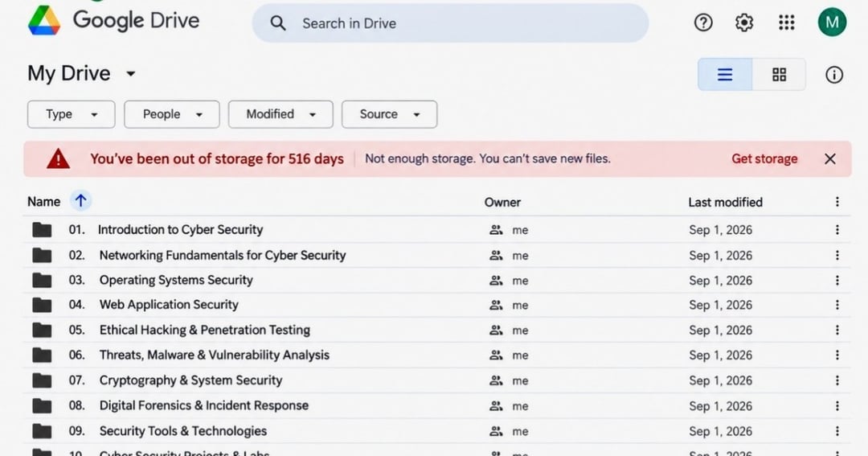Click the folder icon for 01. Introduction

[x=42, y=229]
